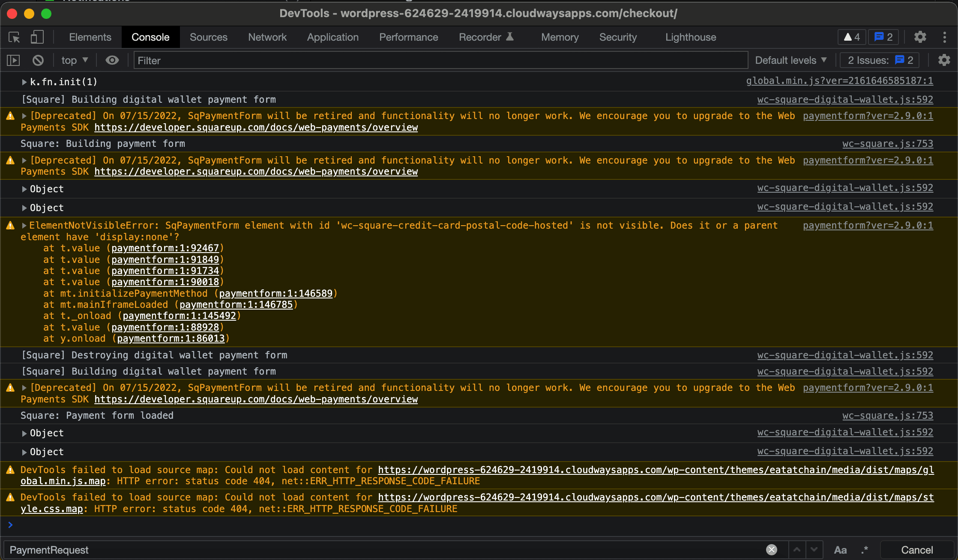Click Cancel in the search bar
The width and height of the screenshot is (958, 560).
(x=916, y=550)
